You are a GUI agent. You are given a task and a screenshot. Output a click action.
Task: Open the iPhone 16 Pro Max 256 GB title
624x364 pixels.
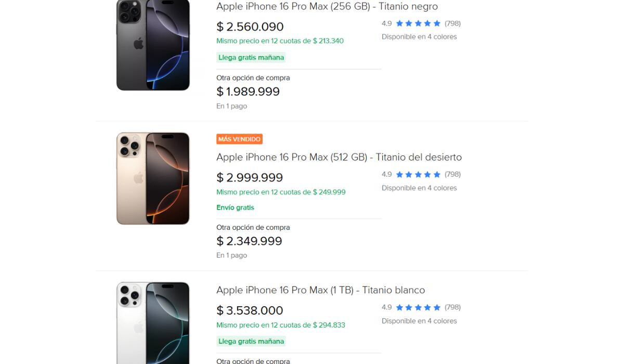(327, 7)
